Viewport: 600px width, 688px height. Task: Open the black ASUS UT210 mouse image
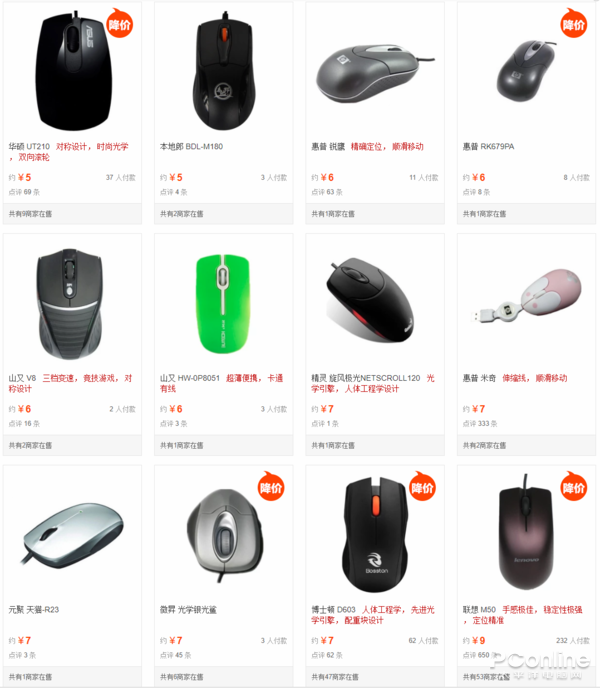73,71
